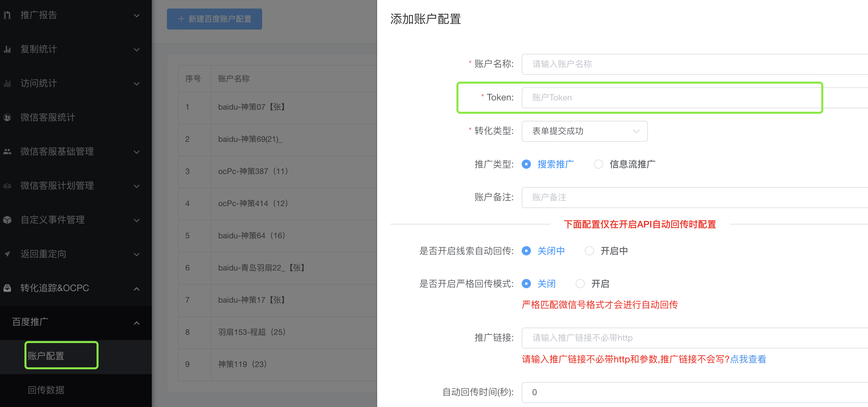
Task: Click row baidu-神策07【张】
Action: pos(277,107)
